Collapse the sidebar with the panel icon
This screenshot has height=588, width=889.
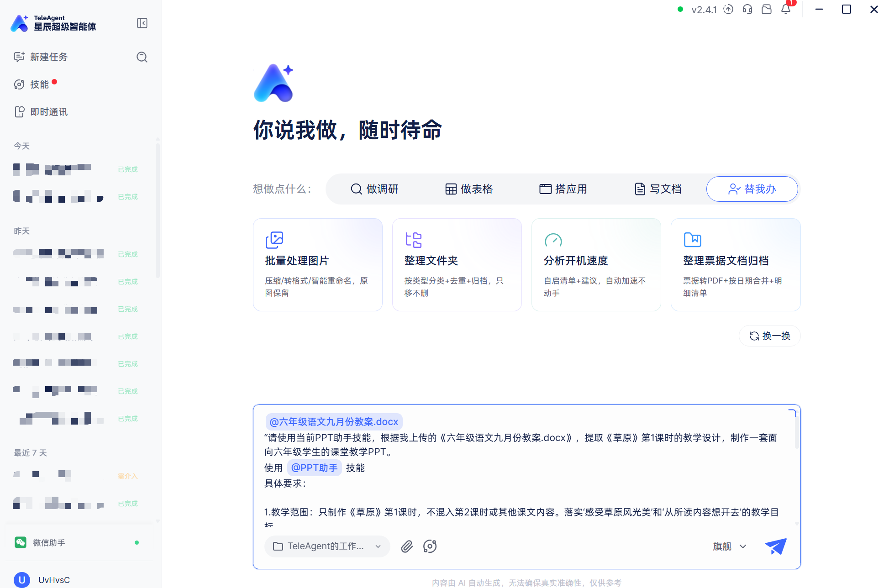click(142, 23)
